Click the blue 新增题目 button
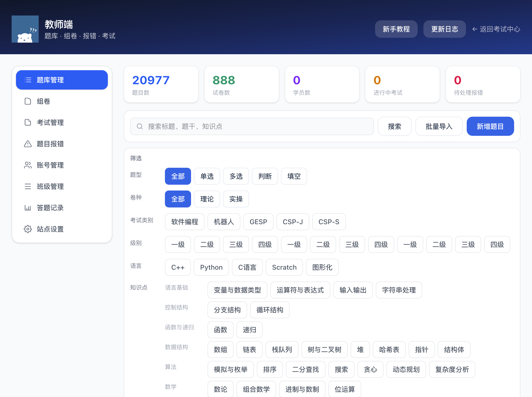Image resolution: width=532 pixels, height=397 pixels. 490,126
